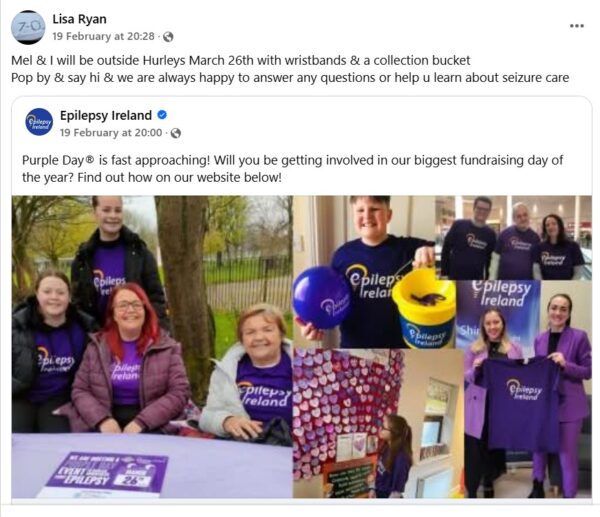Click the Purple Day shared post caption
Screen dimensions: 600x517
292,168
